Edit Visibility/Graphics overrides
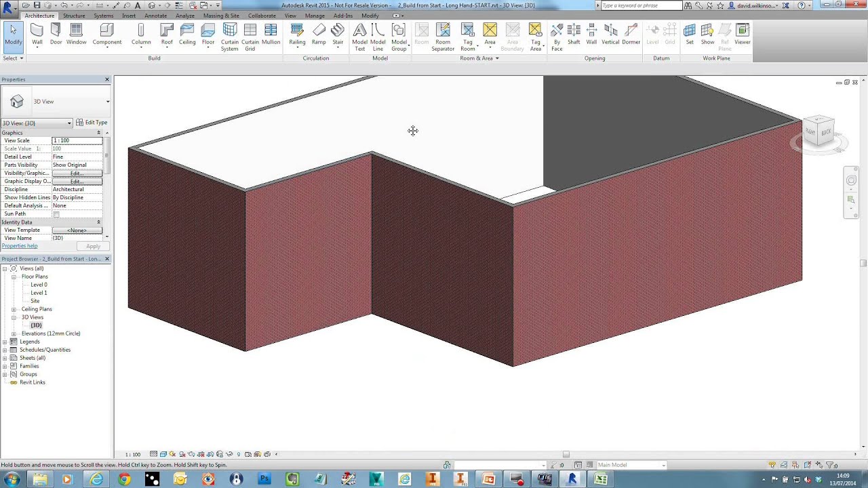The image size is (868, 488). pyautogui.click(x=77, y=174)
